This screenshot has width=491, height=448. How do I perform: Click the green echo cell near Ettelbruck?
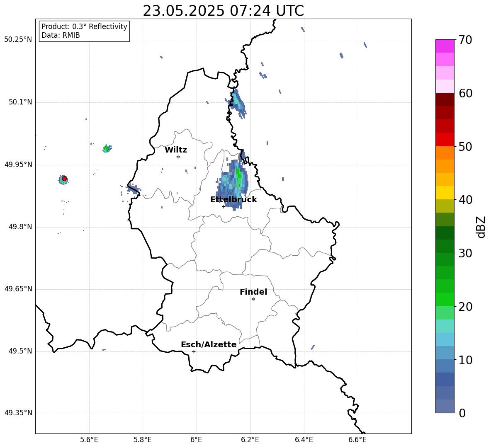[238, 178]
